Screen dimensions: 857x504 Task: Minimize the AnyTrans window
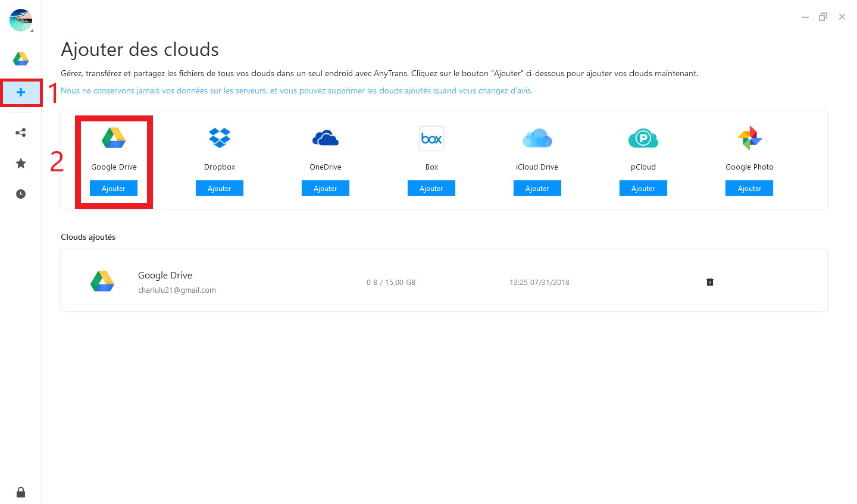[x=805, y=17]
